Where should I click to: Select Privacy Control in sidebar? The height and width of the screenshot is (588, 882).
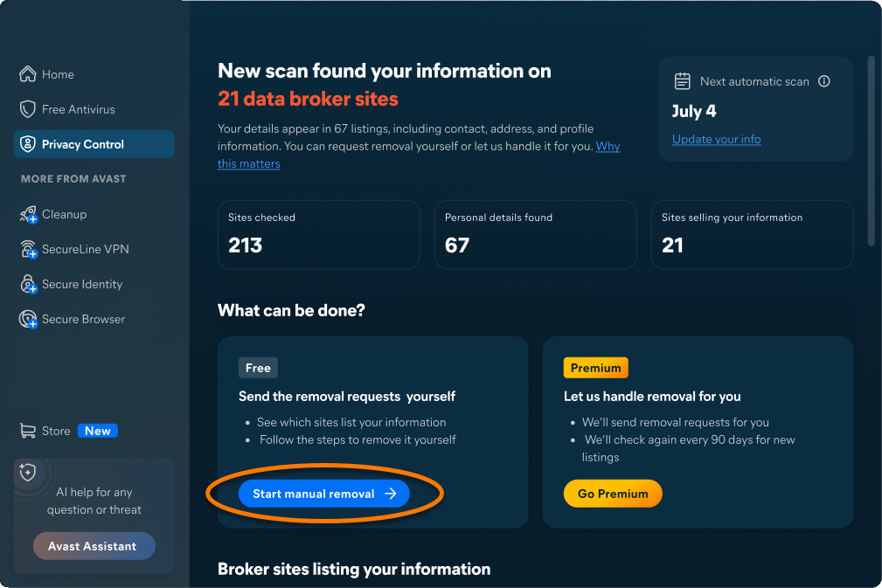pos(94,144)
